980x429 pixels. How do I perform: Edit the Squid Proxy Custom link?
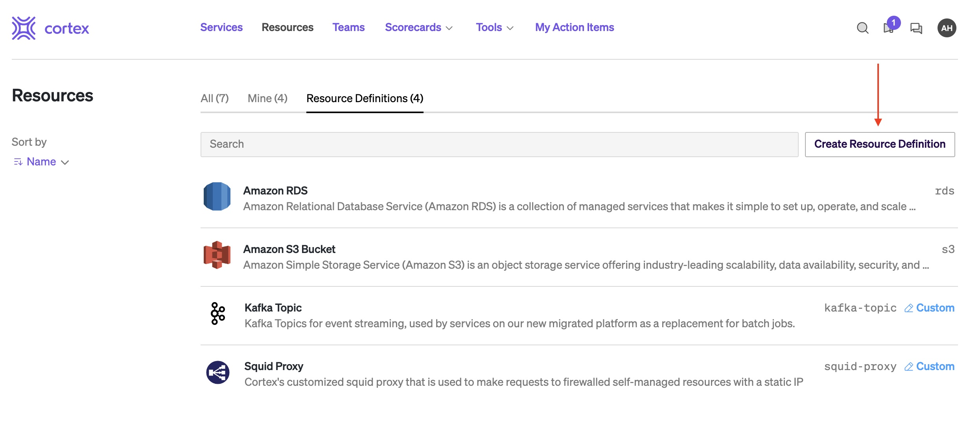click(929, 367)
